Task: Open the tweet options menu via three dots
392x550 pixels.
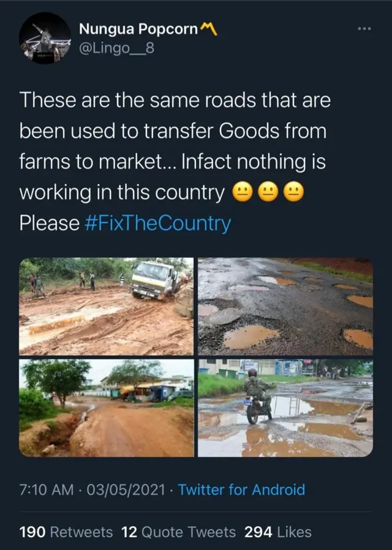Action: [365, 27]
